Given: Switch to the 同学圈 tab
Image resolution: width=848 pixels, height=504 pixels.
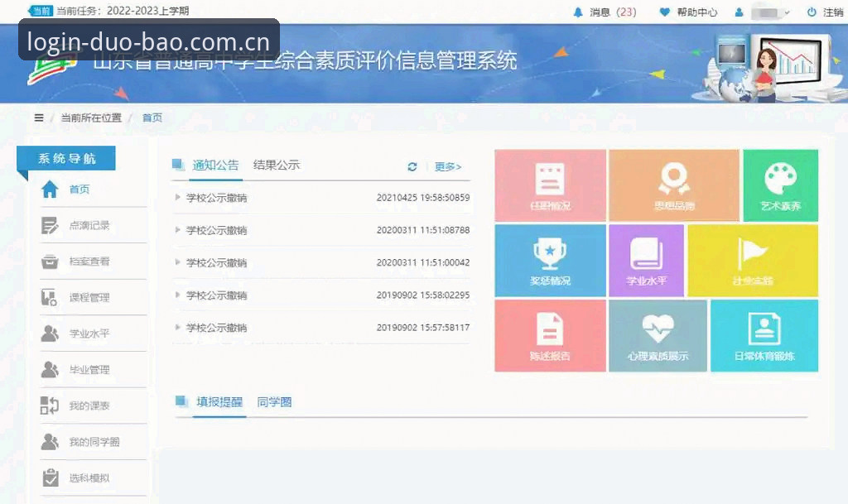Looking at the screenshot, I should [x=274, y=402].
